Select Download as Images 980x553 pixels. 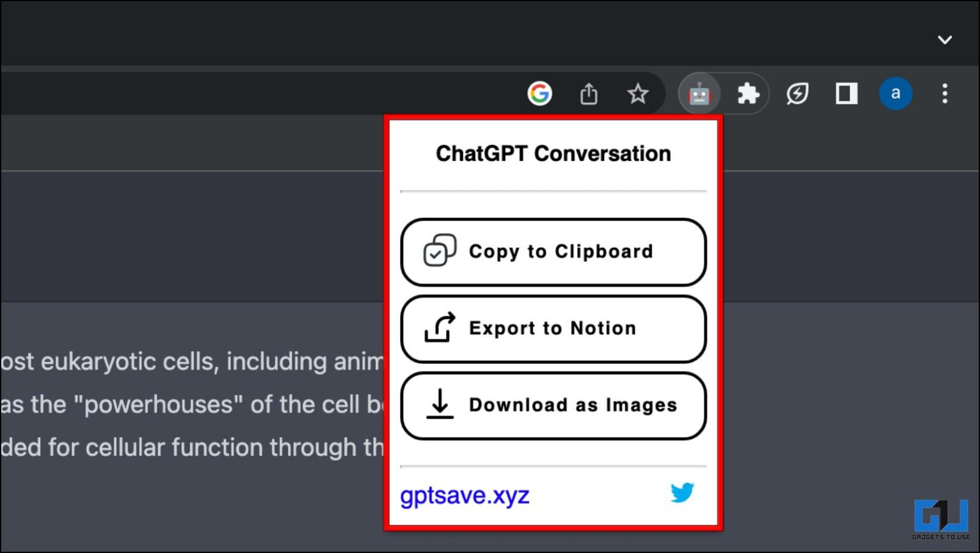(553, 405)
